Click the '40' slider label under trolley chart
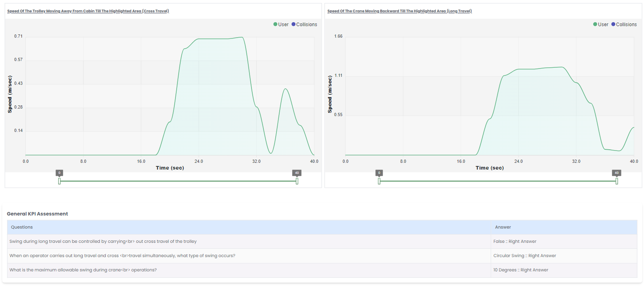The image size is (644, 288). [297, 173]
